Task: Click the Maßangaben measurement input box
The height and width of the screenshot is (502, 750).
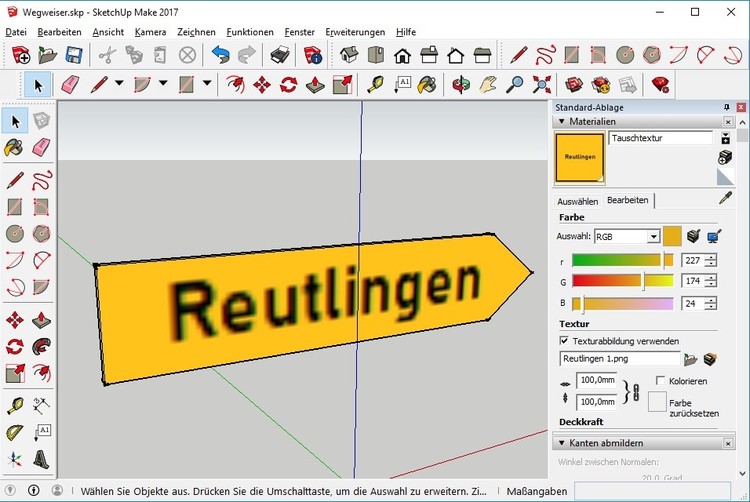Action: click(x=652, y=491)
